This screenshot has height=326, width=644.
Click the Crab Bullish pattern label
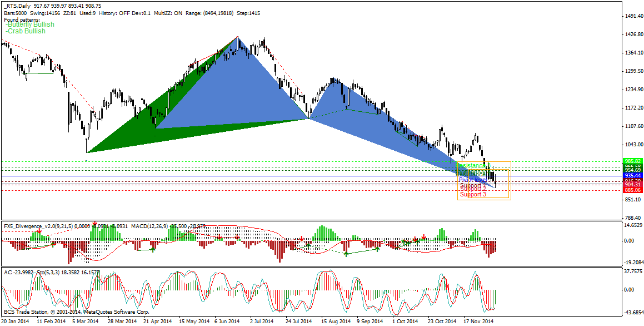click(26, 31)
